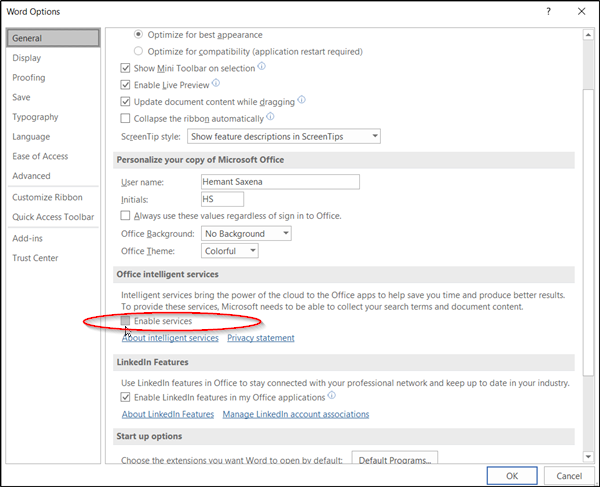600x487 pixels.
Task: Click the User name text field
Action: (280, 182)
